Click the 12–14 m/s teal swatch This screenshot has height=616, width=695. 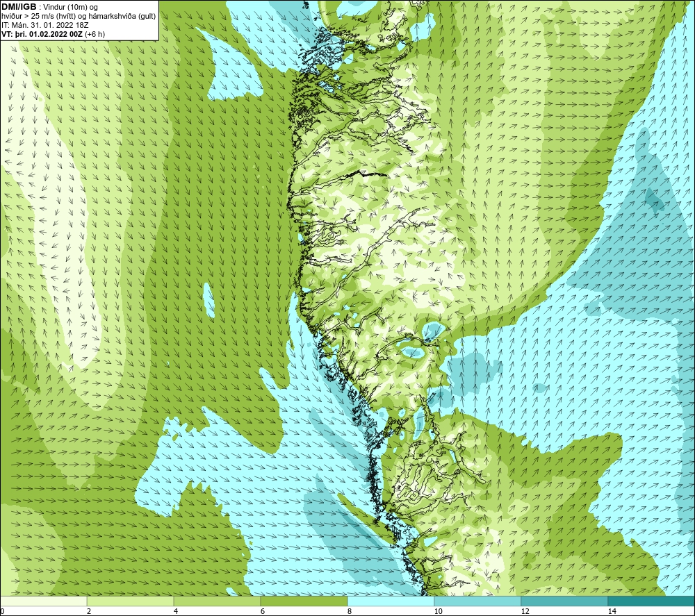pyautogui.click(x=564, y=601)
